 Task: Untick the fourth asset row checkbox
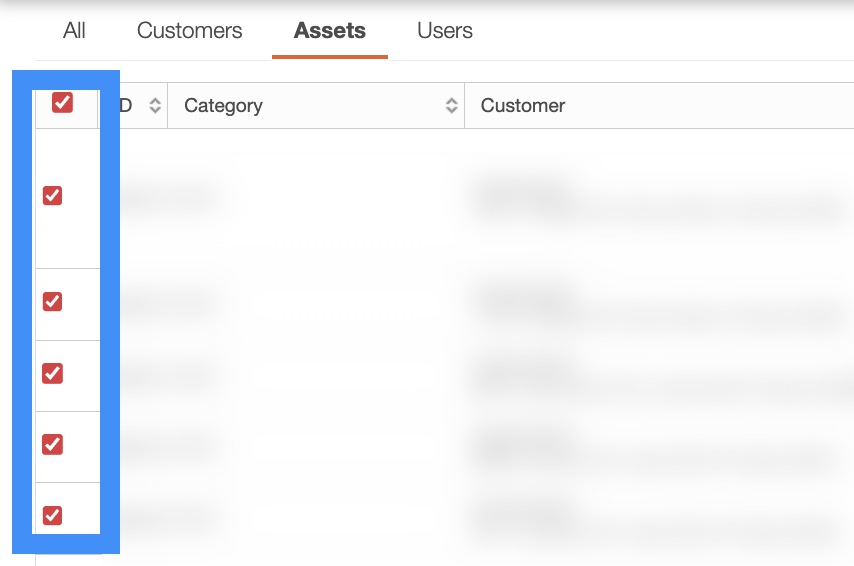pyautogui.click(x=53, y=444)
